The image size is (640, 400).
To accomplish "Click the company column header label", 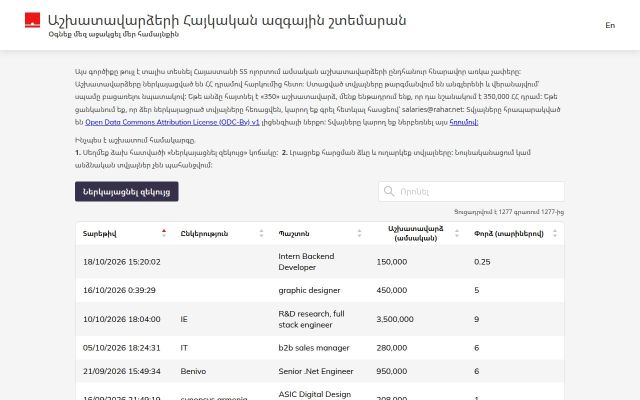I will coord(204,233).
